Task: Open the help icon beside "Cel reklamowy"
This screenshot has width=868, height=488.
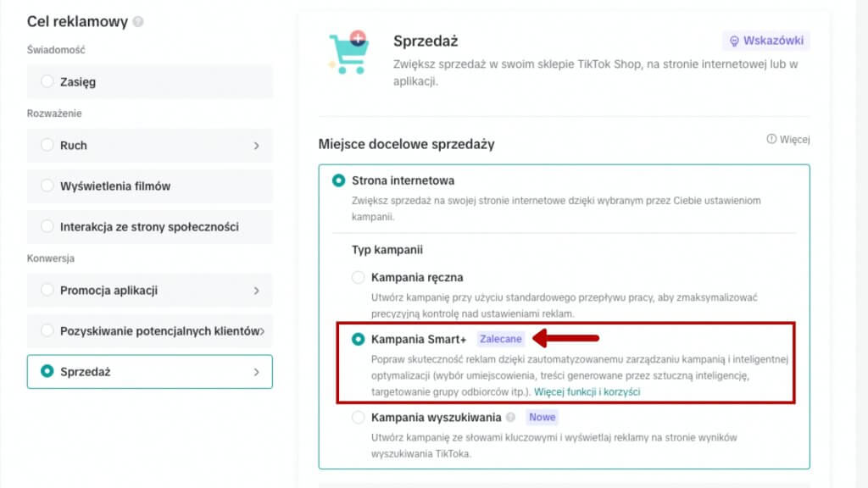Action: point(138,20)
